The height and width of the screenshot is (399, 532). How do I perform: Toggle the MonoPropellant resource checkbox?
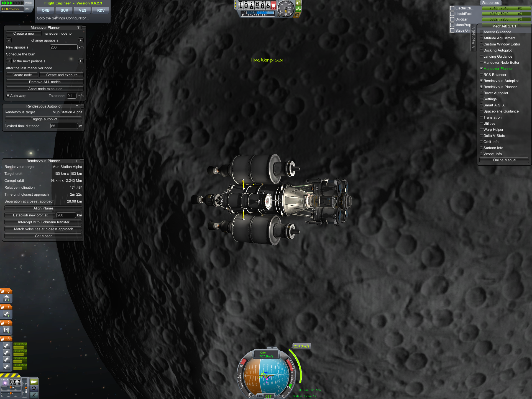click(x=452, y=25)
